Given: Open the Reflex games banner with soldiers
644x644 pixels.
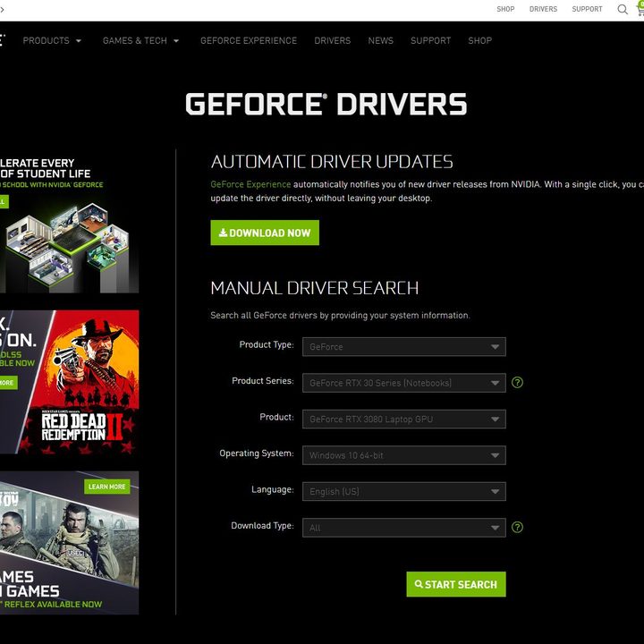Looking at the screenshot, I should [x=69, y=543].
